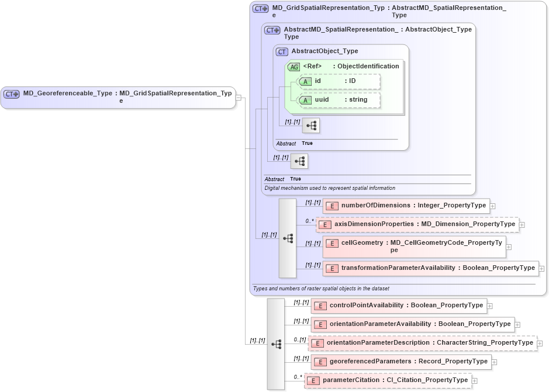Screen dimensions: 549x392
Task: Click the raster spatial objects annotation text
Action: coord(321,288)
